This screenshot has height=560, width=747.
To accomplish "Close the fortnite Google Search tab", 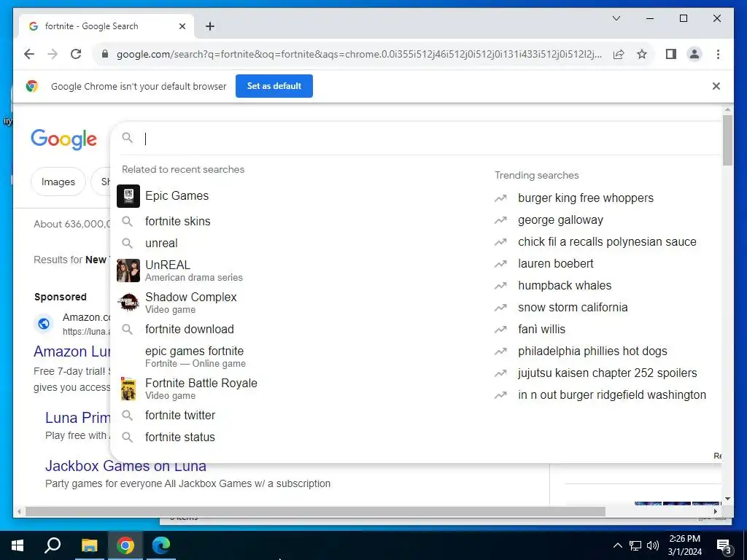I will pyautogui.click(x=182, y=26).
